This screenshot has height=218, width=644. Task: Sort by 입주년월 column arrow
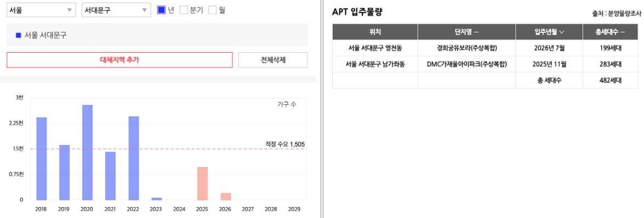click(561, 32)
